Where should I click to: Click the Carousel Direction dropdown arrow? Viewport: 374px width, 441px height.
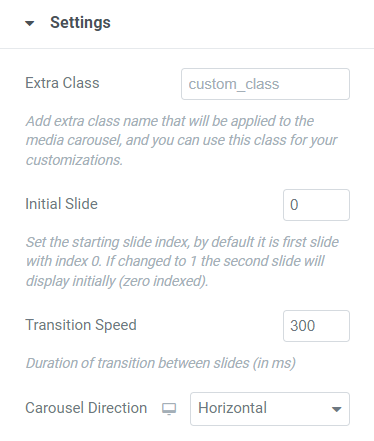[337, 409]
